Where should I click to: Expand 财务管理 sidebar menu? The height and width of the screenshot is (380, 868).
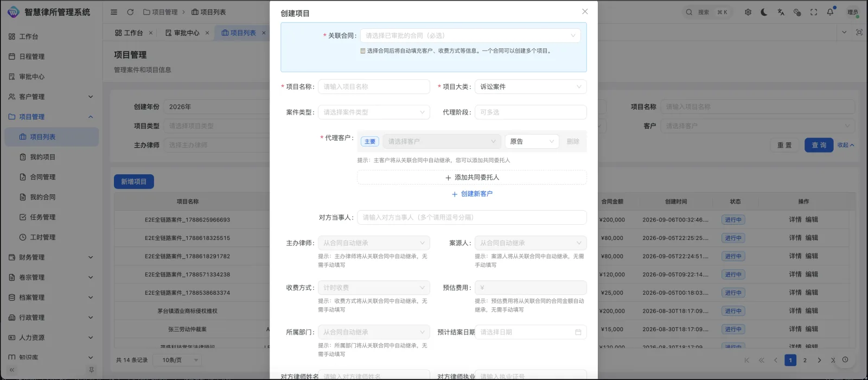pyautogui.click(x=52, y=257)
